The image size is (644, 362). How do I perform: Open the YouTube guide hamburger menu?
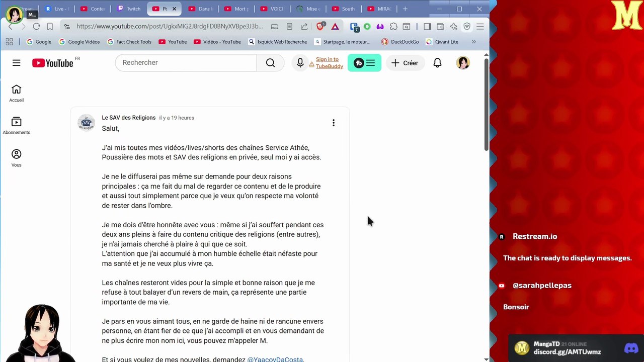click(17, 63)
